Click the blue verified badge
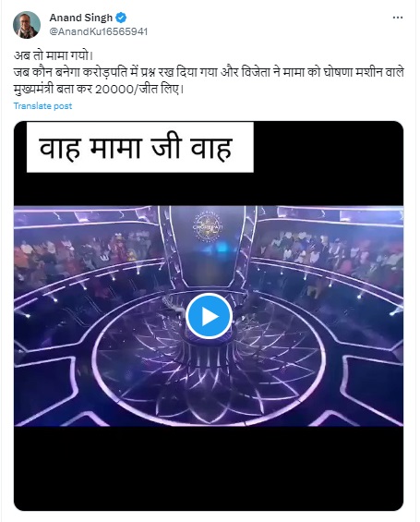This screenshot has width=420, height=522. [x=121, y=18]
